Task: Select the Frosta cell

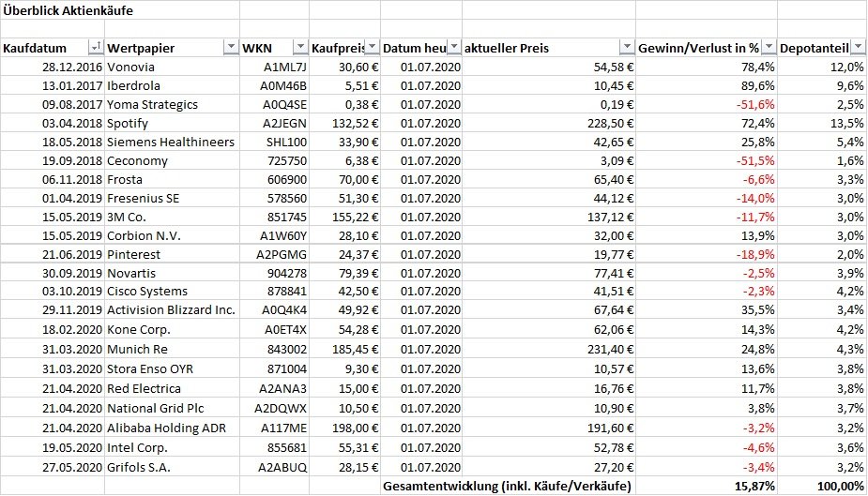Action: point(172,180)
